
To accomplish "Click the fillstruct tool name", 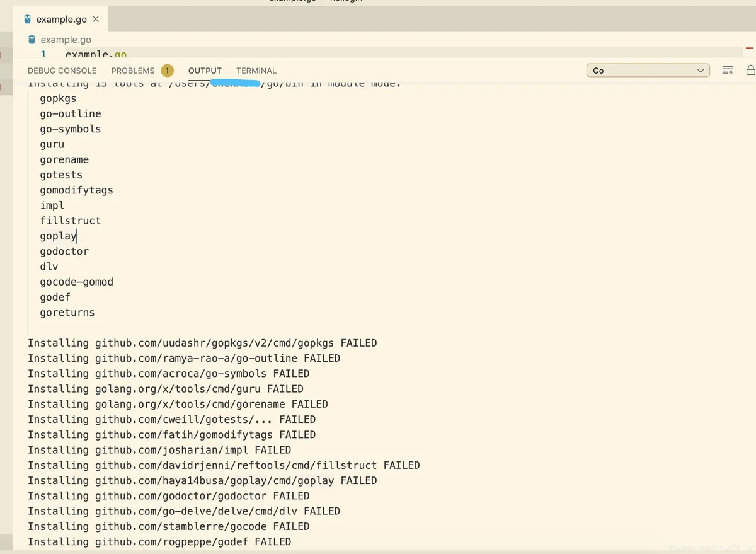I will pos(71,221).
